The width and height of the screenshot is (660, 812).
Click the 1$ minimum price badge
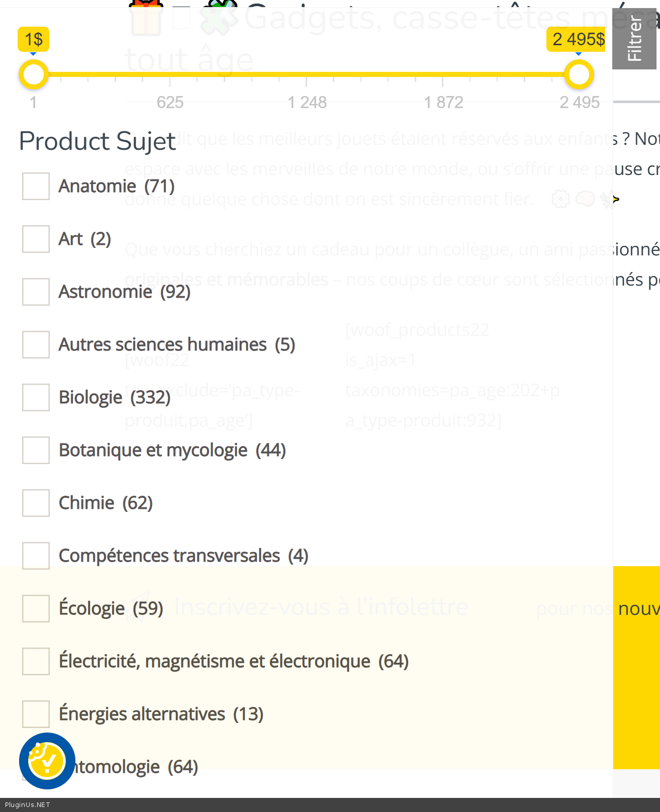[34, 39]
